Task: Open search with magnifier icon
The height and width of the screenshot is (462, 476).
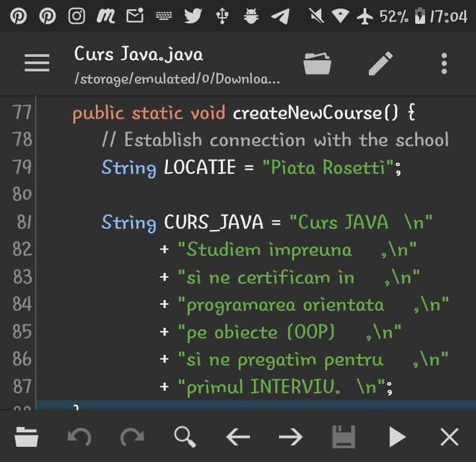Action: pos(185,437)
